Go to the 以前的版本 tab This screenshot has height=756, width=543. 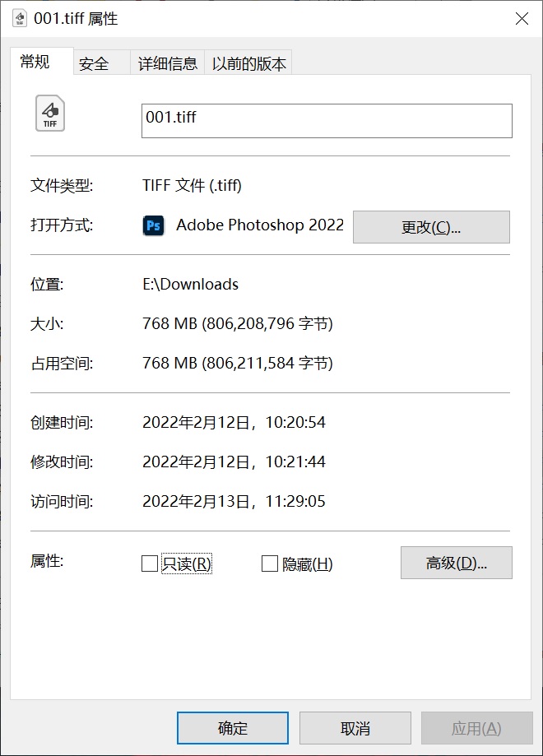248,63
